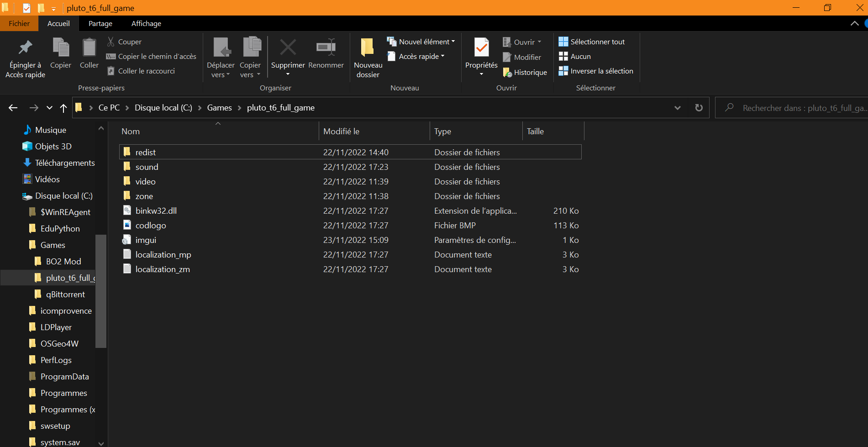This screenshot has width=868, height=447.
Task: Click Historique button
Action: click(x=525, y=72)
